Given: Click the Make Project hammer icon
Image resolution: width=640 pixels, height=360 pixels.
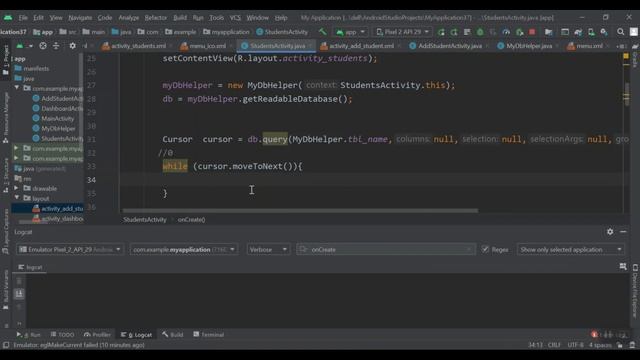Looking at the screenshot, I should (322, 32).
